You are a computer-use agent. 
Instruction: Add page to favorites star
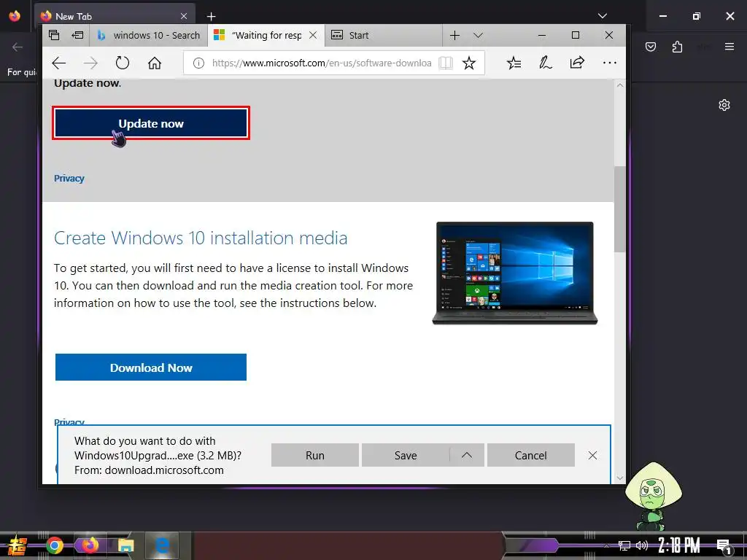click(x=469, y=63)
